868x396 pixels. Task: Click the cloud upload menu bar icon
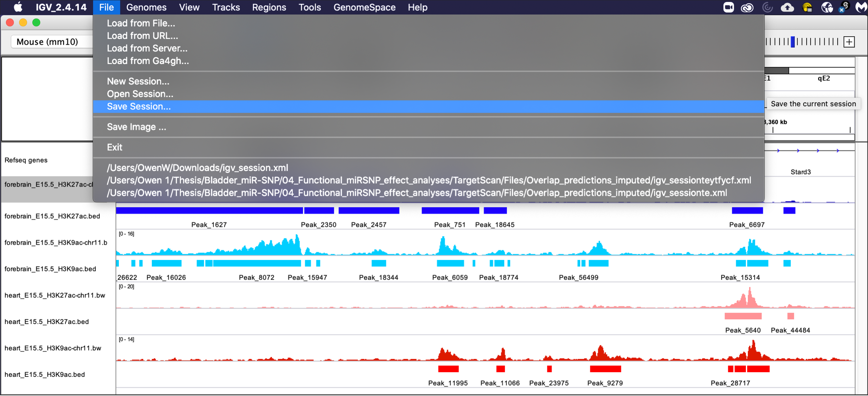[x=787, y=7]
